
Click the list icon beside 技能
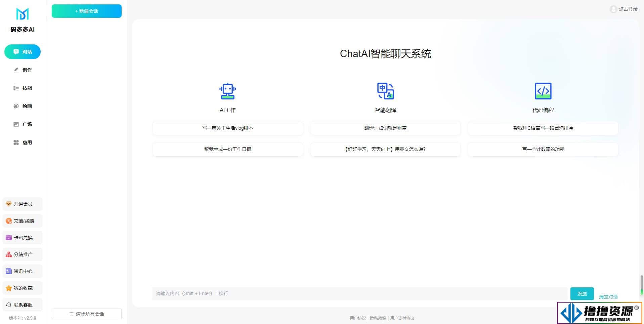coord(16,88)
